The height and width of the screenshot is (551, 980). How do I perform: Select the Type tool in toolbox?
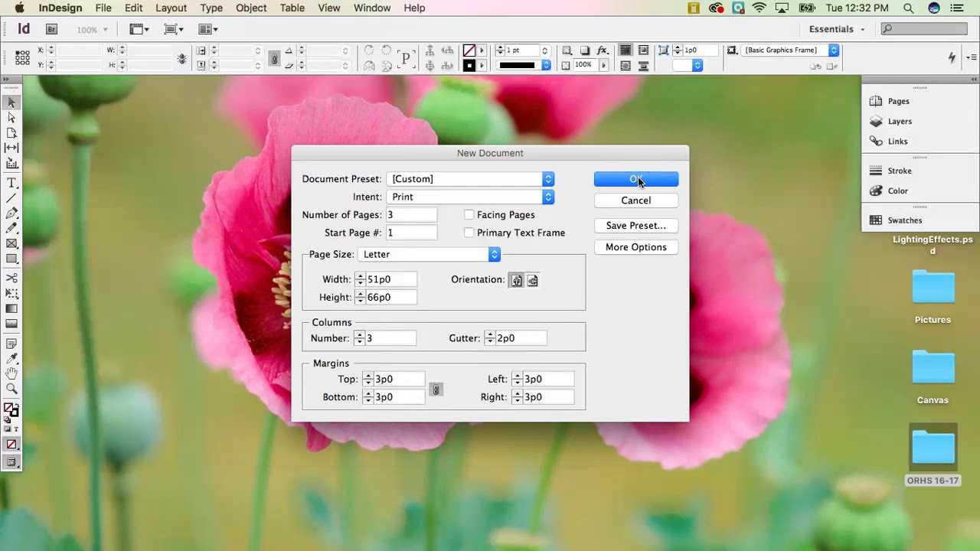click(x=11, y=183)
